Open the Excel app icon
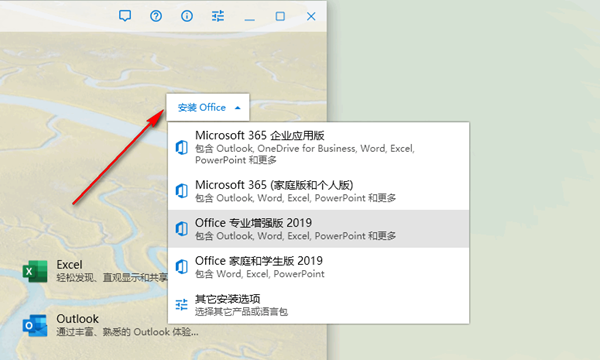The width and height of the screenshot is (600, 360). click(35, 271)
